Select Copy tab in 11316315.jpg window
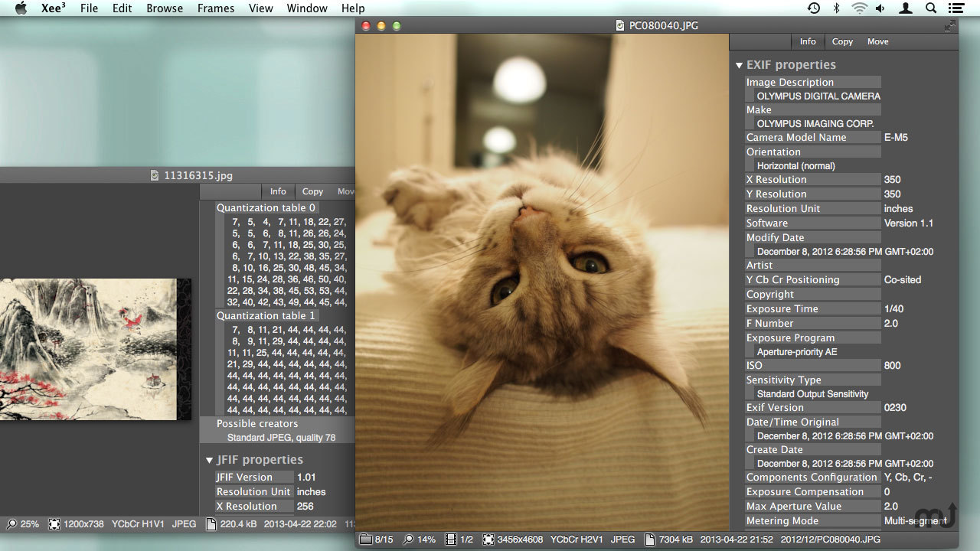Image resolution: width=980 pixels, height=551 pixels. pos(312,191)
